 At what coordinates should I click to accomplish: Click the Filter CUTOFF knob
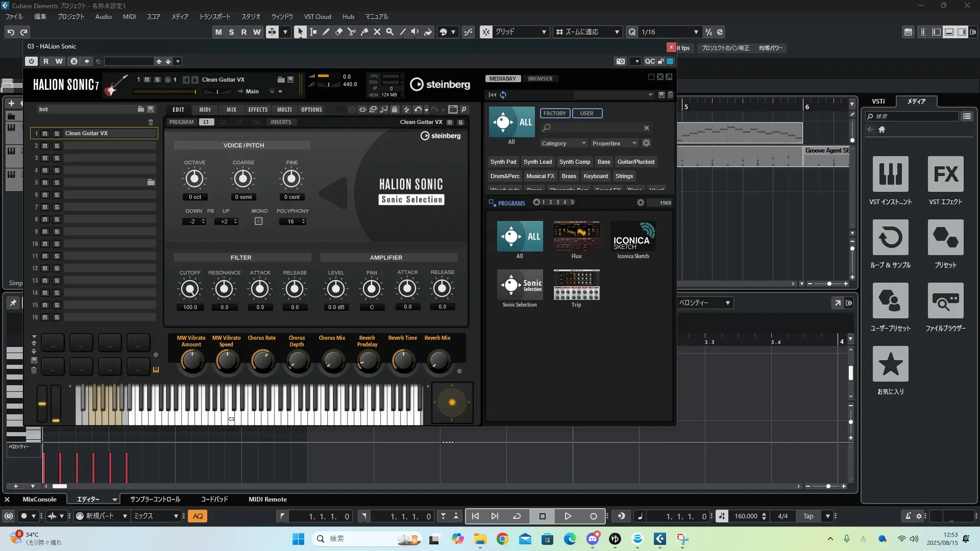(x=190, y=289)
